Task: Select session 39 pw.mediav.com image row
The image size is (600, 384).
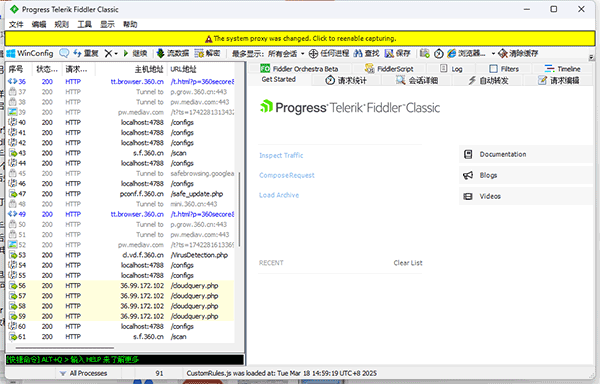Action: pos(121,112)
